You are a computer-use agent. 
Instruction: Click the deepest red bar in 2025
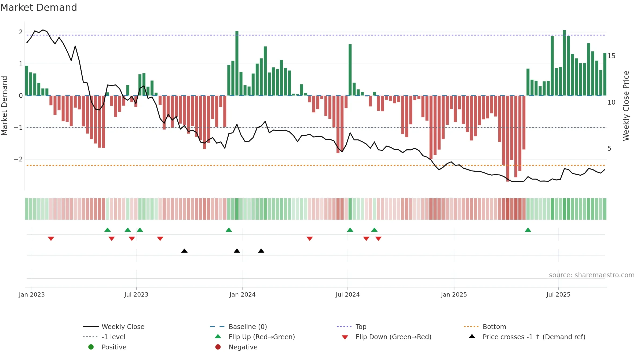(508, 139)
